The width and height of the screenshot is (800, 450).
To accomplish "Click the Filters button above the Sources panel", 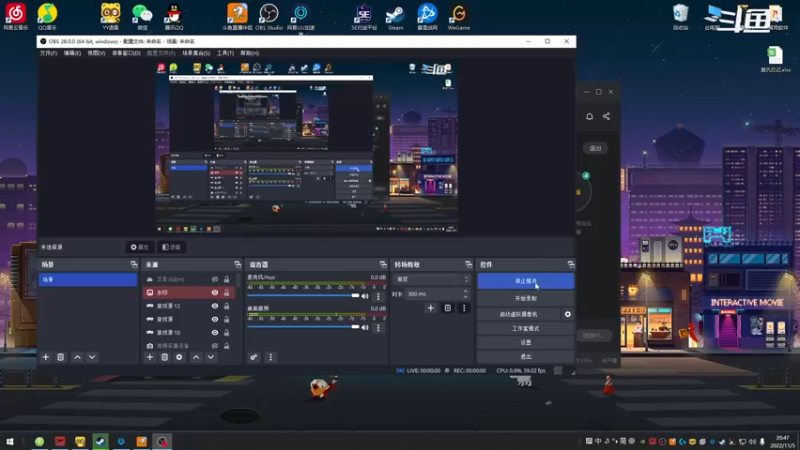I will click(x=171, y=247).
